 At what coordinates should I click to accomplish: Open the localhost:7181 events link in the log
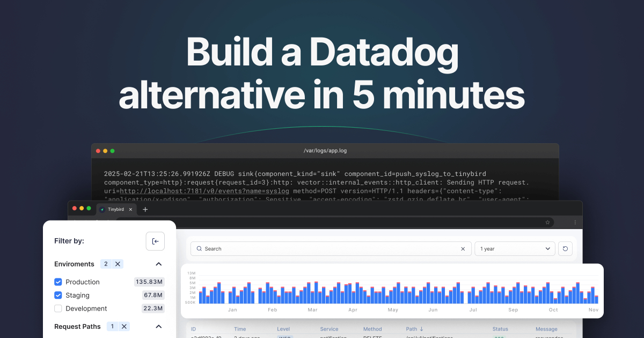[204, 191]
